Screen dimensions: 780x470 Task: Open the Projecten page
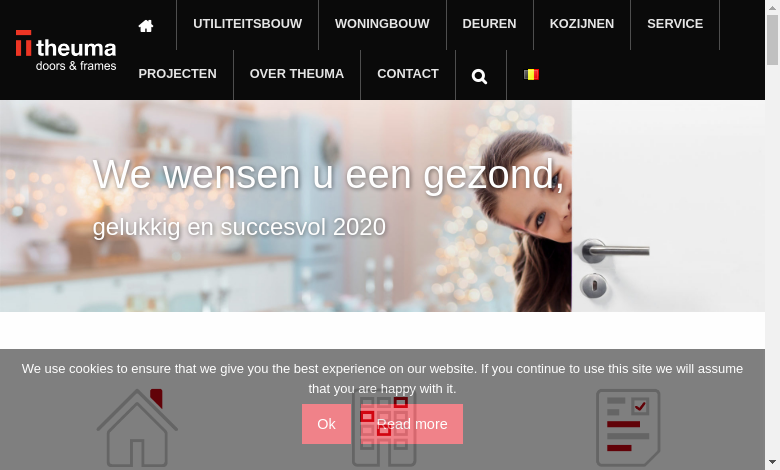click(178, 74)
